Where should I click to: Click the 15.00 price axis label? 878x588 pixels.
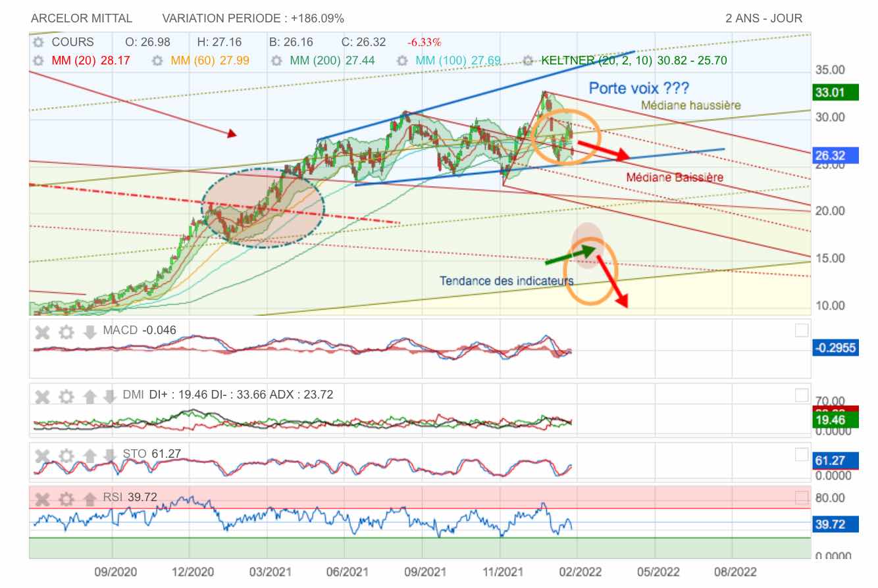coord(830,258)
